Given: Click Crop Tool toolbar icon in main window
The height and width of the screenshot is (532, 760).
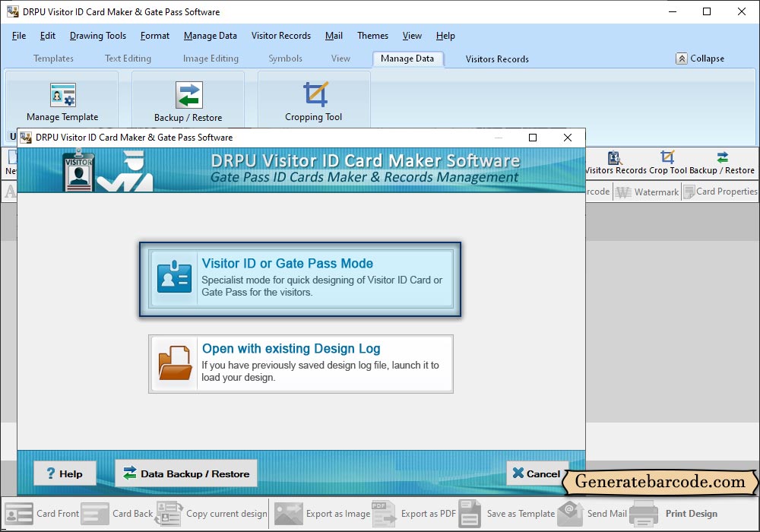Looking at the screenshot, I should tap(667, 157).
